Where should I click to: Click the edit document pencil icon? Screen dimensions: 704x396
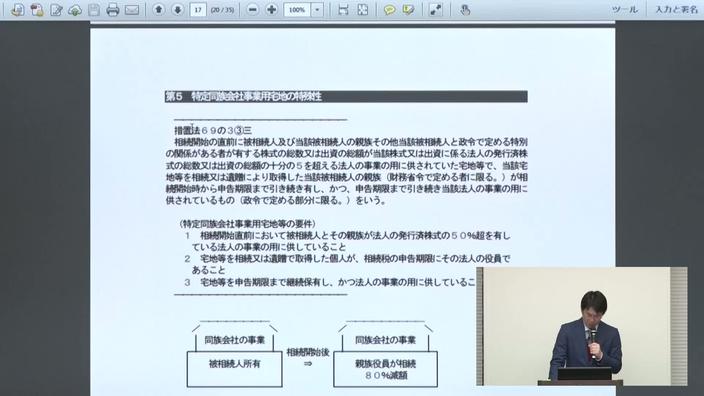[56, 10]
